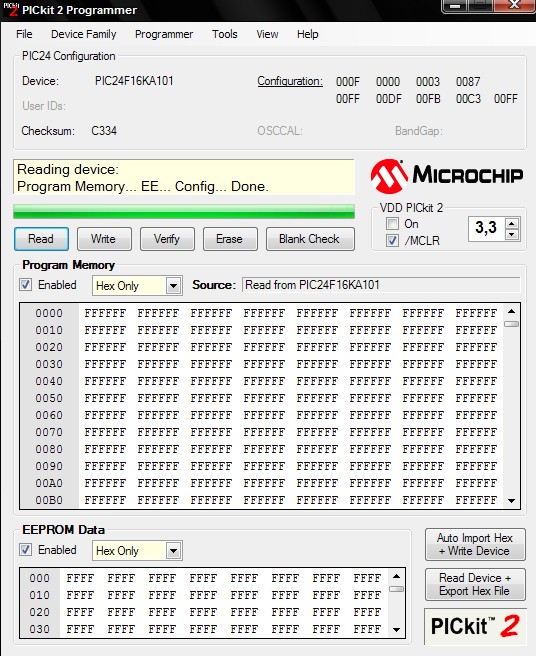This screenshot has height=656, width=536.
Task: Click the VDD voltage value 3,3 field
Action: tap(487, 228)
